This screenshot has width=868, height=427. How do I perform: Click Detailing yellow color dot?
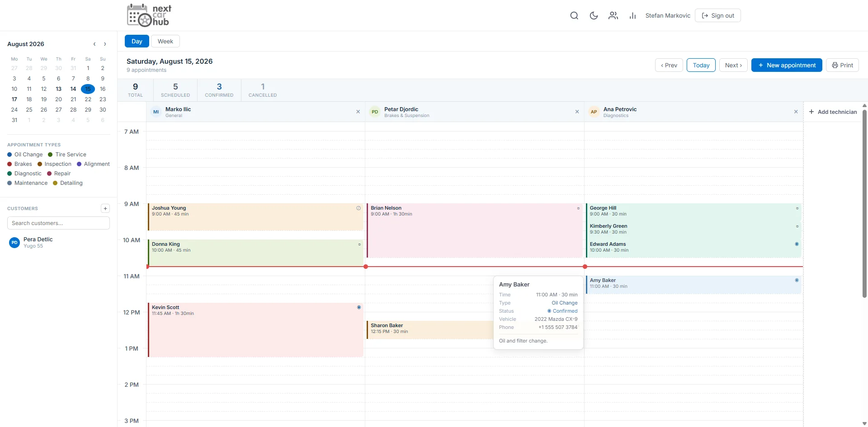point(55,183)
